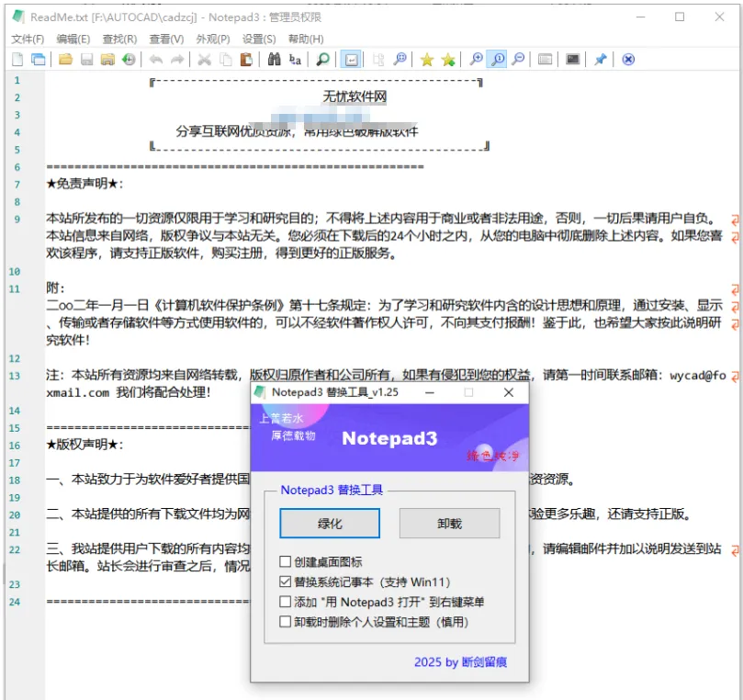This screenshot has height=700, width=743.
Task: Click the Redo arrow icon
Action: (177, 59)
